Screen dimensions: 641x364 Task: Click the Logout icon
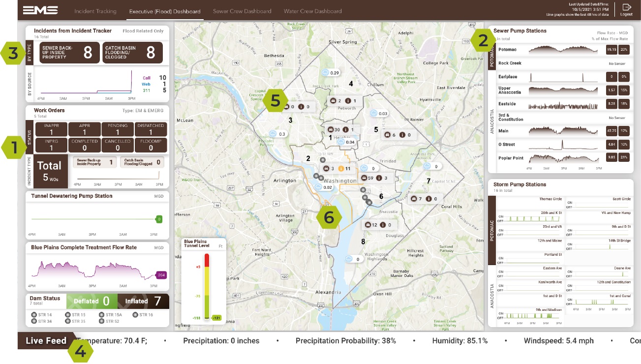coord(626,7)
